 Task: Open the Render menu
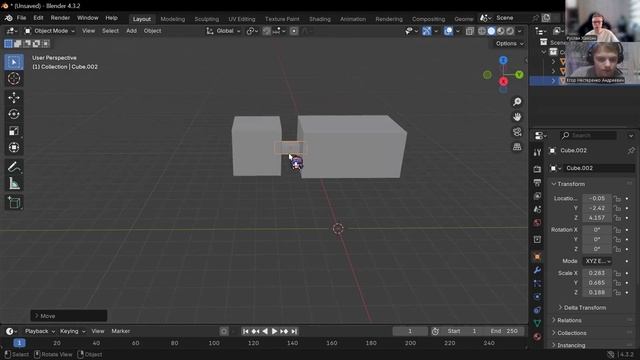(60, 18)
